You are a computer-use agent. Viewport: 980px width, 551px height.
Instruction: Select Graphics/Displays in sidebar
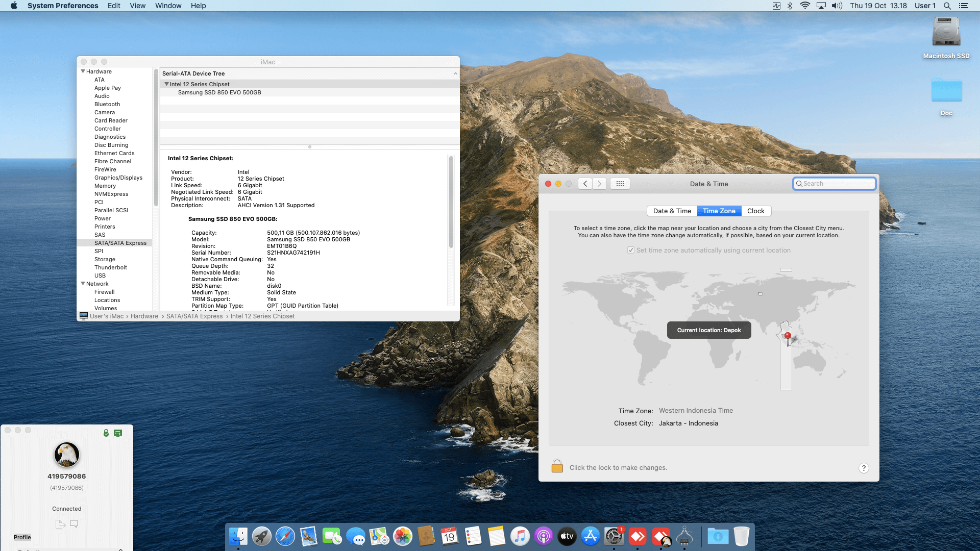[x=118, y=178]
